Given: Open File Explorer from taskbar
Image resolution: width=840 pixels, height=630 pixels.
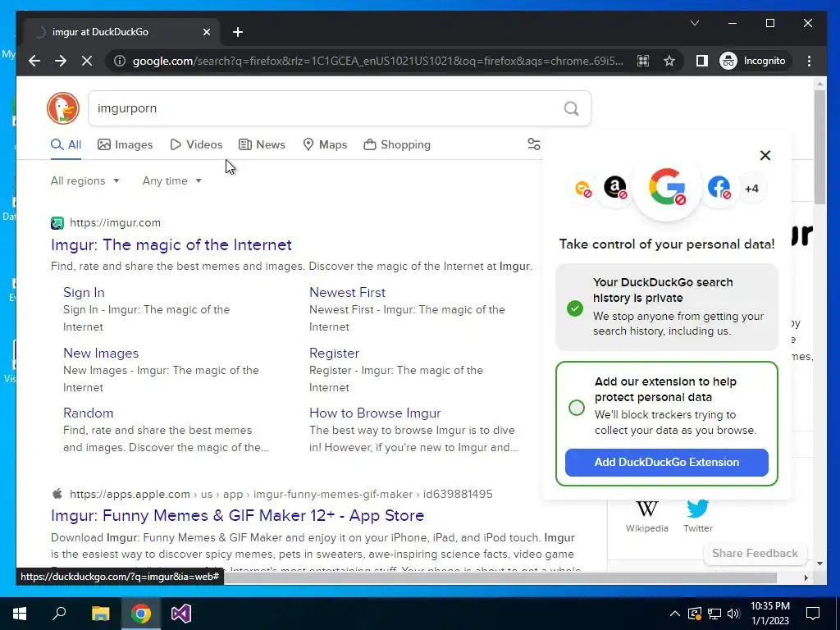Looking at the screenshot, I should 100,614.
